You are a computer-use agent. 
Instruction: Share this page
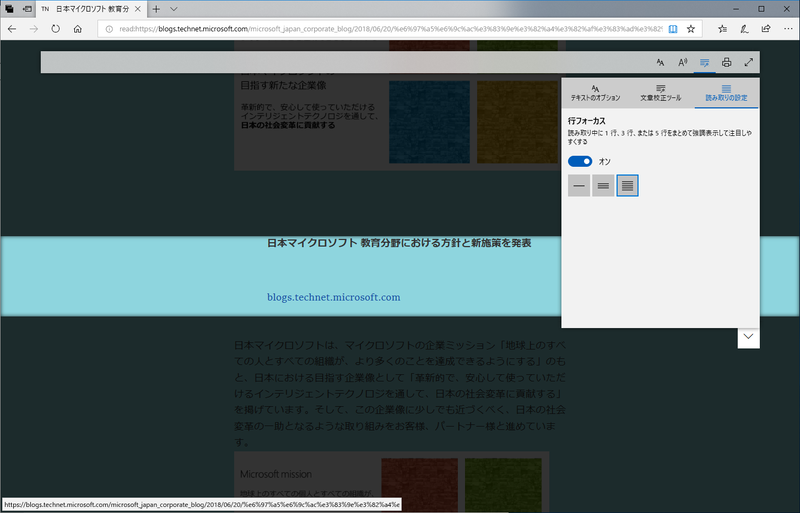tap(766, 29)
